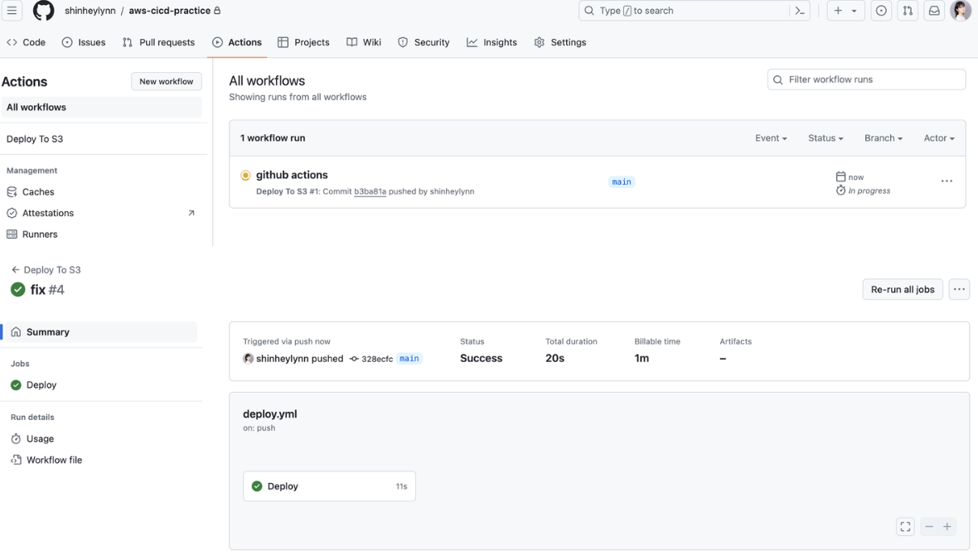
Task: Open the pull requests icon in top header
Action: point(908,11)
